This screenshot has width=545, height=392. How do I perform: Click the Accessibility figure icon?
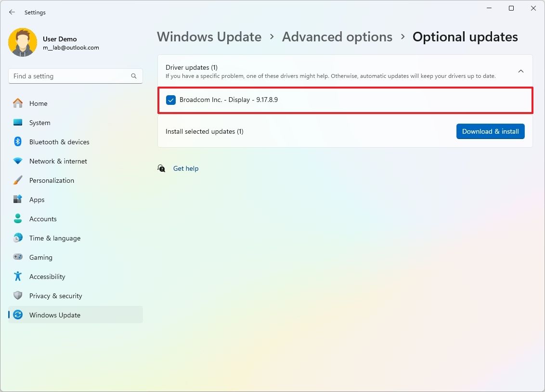[18, 277]
